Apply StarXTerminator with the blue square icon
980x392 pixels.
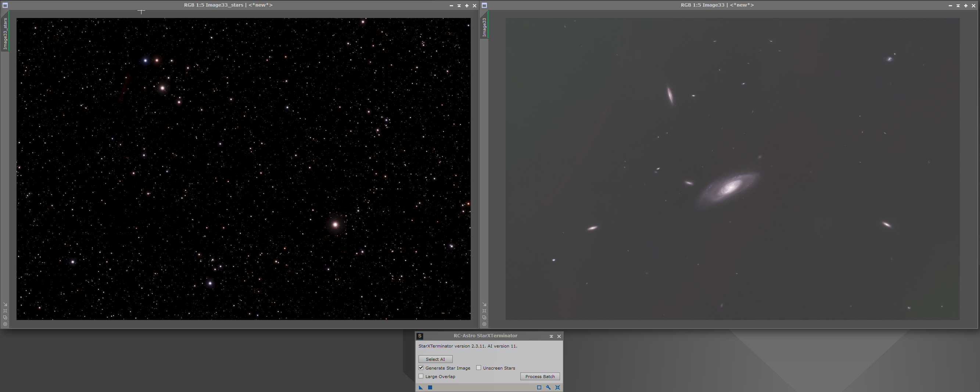point(430,387)
